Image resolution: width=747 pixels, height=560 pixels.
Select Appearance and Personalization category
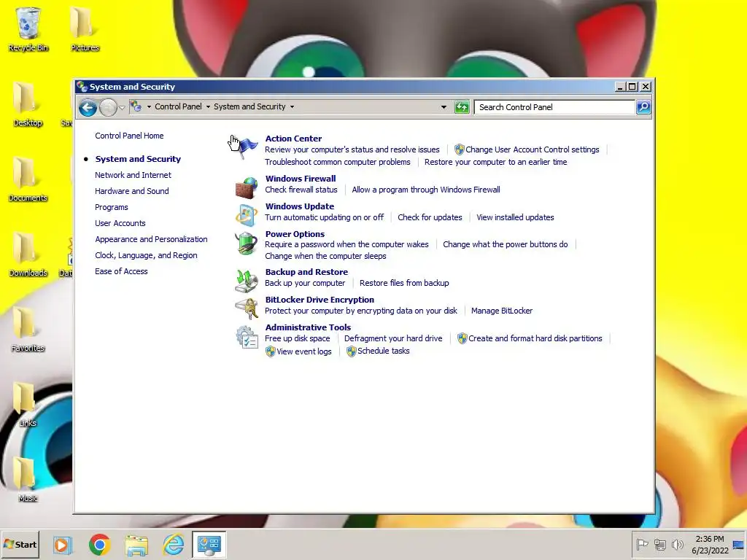(x=151, y=239)
